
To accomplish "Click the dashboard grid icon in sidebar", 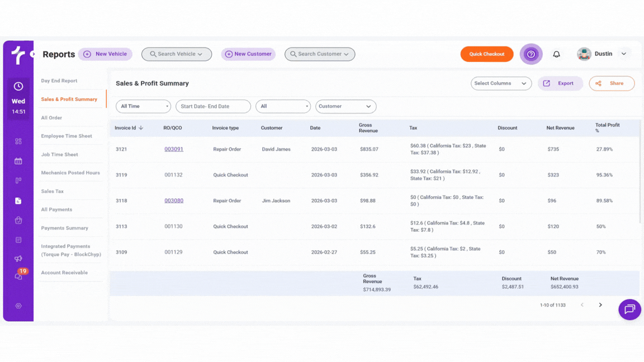I will tap(18, 141).
